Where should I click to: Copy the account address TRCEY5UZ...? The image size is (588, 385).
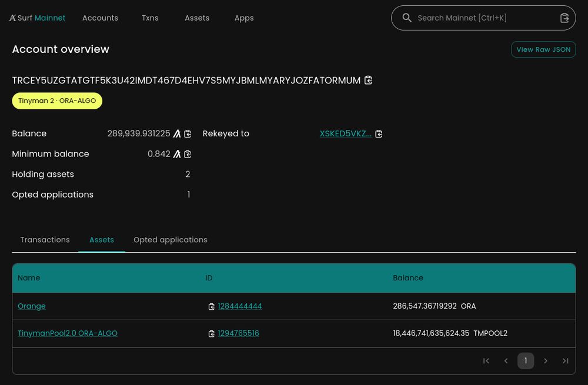coord(368,80)
